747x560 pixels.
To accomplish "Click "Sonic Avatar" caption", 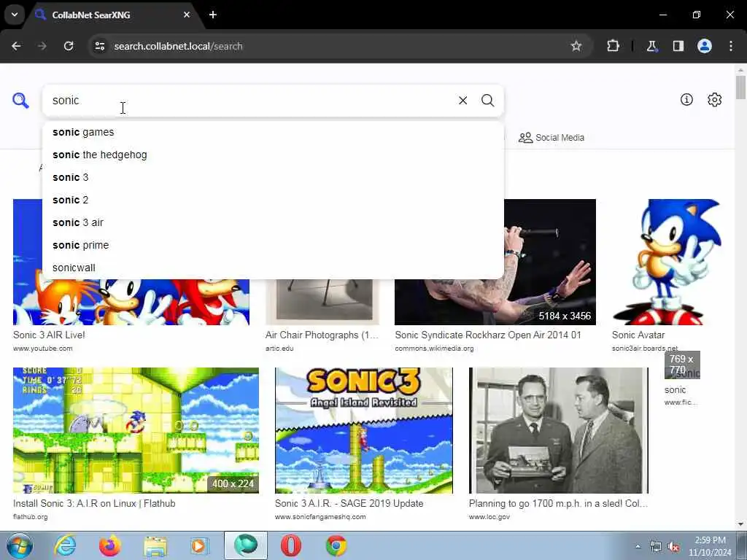I will (x=638, y=335).
